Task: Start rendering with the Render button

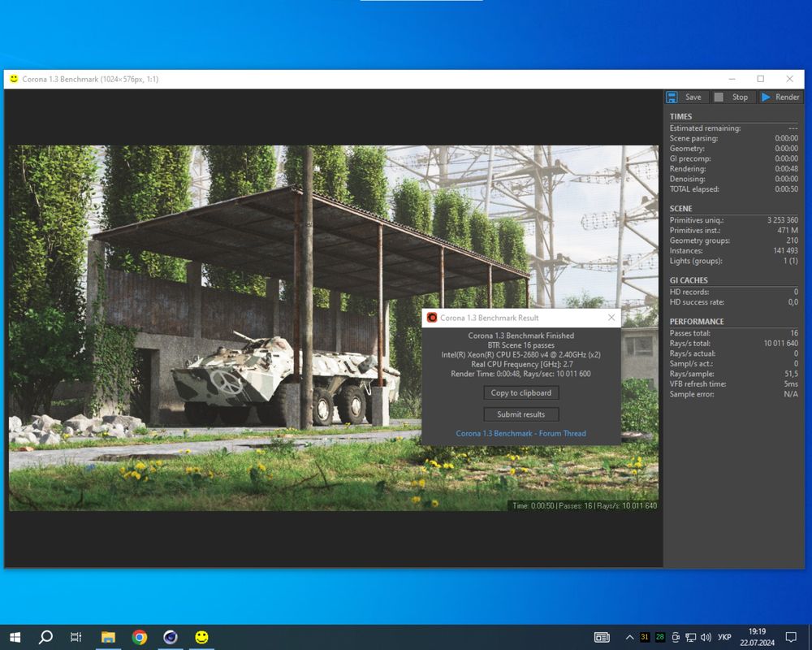Action: click(780, 97)
